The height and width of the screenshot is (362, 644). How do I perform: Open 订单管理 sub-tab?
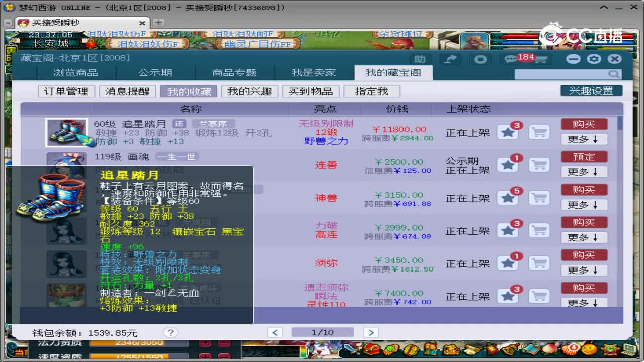[x=66, y=92]
